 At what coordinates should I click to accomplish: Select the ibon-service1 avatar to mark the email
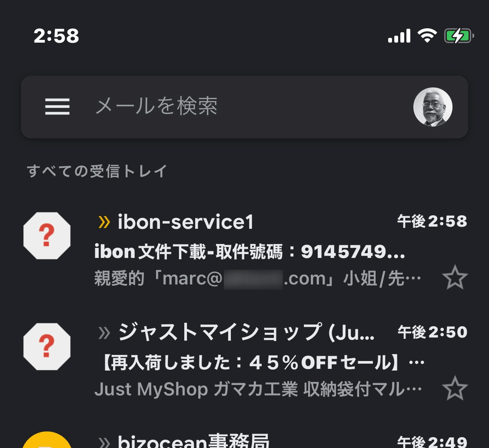point(47,235)
